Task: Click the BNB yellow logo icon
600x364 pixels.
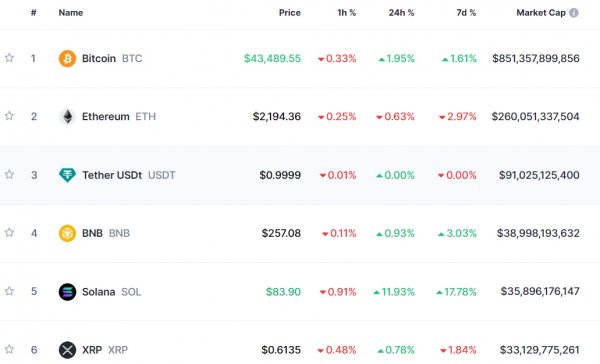Action: point(67,233)
